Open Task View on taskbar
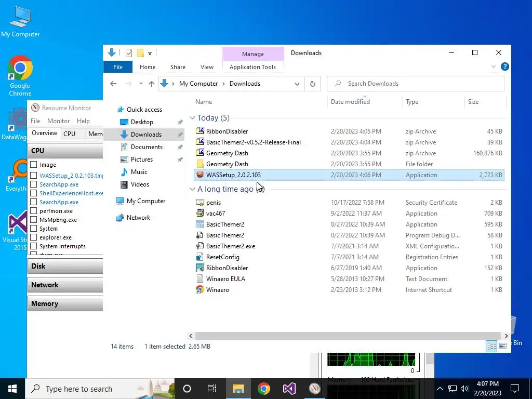Viewport: 532px width, 399px height. (x=212, y=389)
